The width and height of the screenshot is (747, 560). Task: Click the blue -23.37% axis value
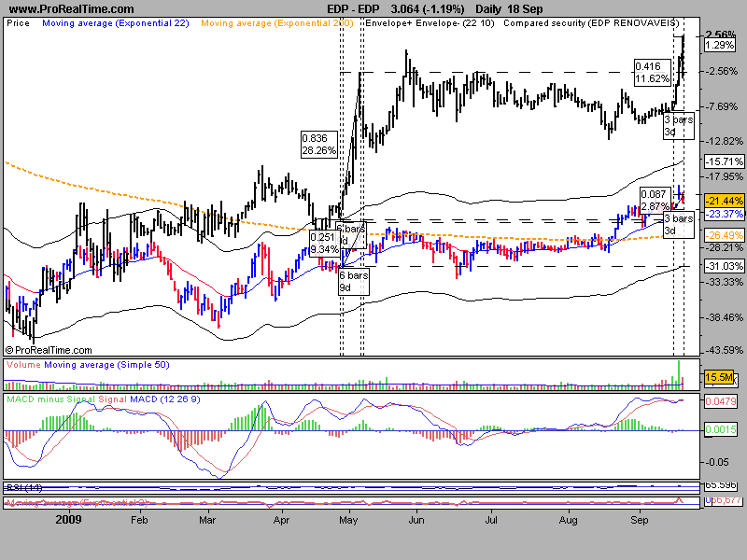[x=725, y=214]
